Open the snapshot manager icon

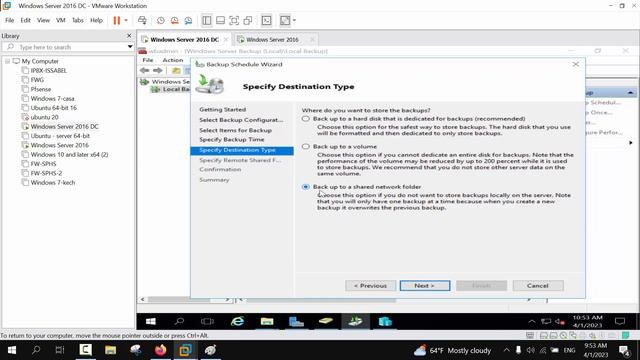188,20
